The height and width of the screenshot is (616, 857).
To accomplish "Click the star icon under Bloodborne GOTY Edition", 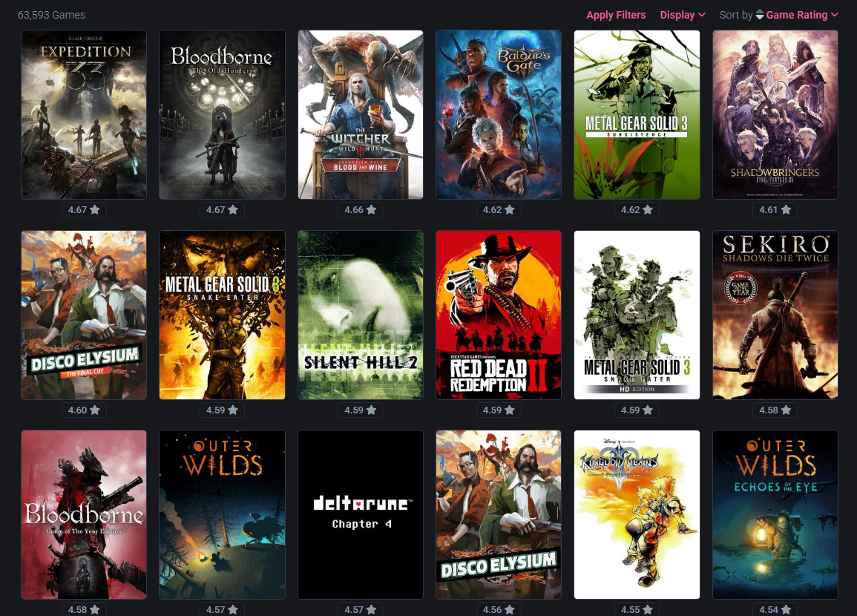I will point(95,609).
